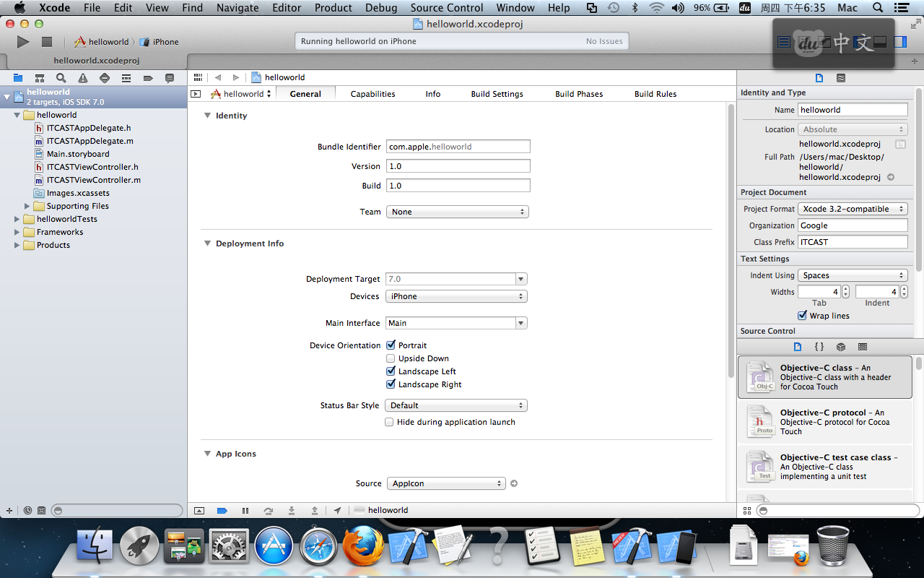Expand the helloworldTests group
Image resolution: width=924 pixels, height=578 pixels.
[x=17, y=219]
